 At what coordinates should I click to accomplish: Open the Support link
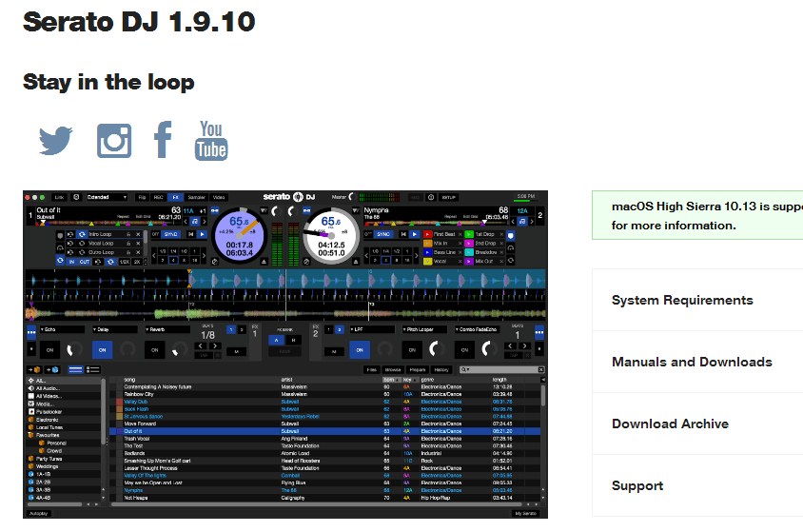[637, 486]
